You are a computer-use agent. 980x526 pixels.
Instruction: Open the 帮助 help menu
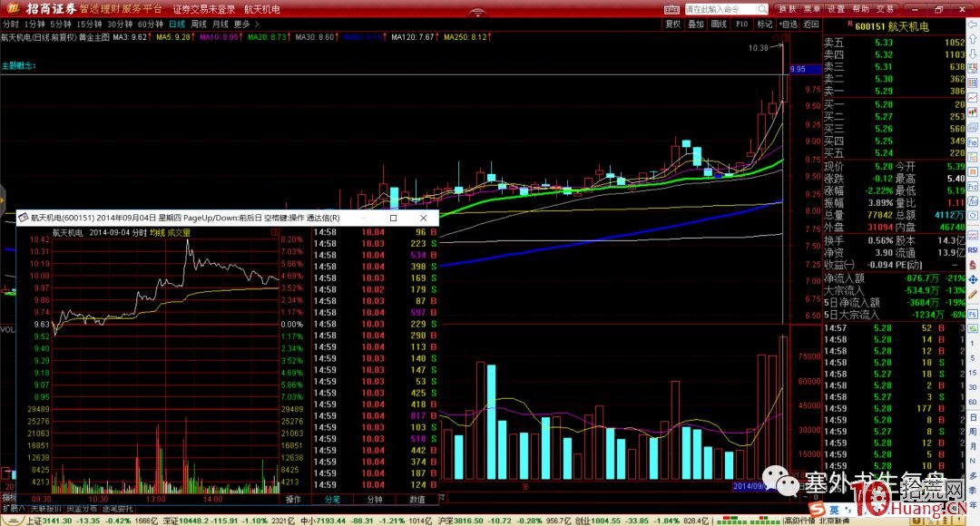[x=860, y=9]
